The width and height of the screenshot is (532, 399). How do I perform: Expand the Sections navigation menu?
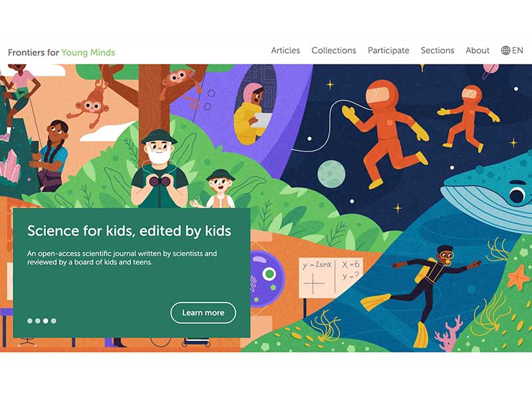pos(438,51)
